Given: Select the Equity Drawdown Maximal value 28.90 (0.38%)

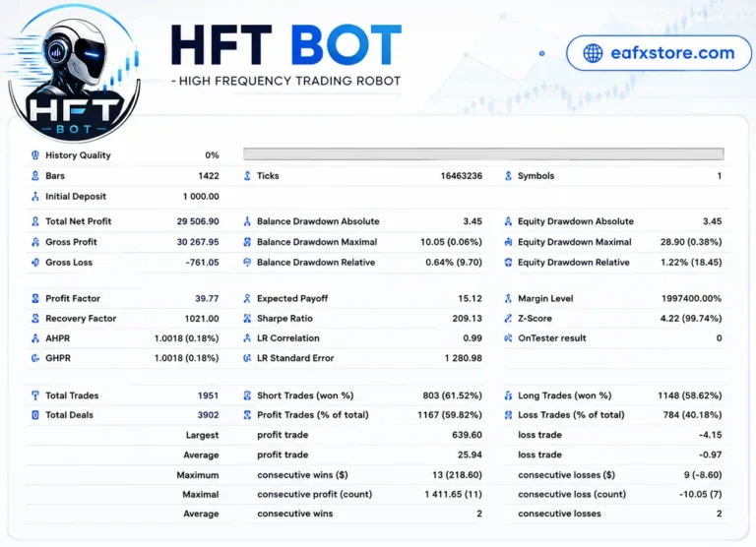Looking at the screenshot, I should click(691, 242).
